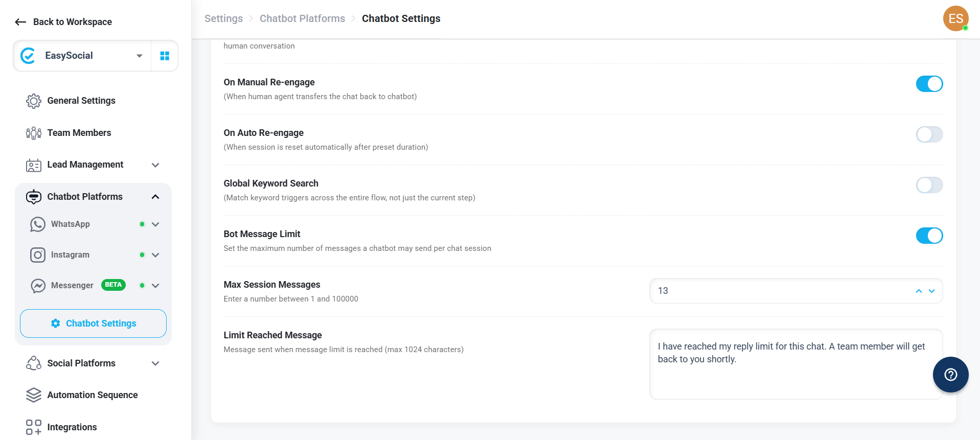
Task: Click the General Settings gear icon
Action: pyautogui.click(x=34, y=101)
